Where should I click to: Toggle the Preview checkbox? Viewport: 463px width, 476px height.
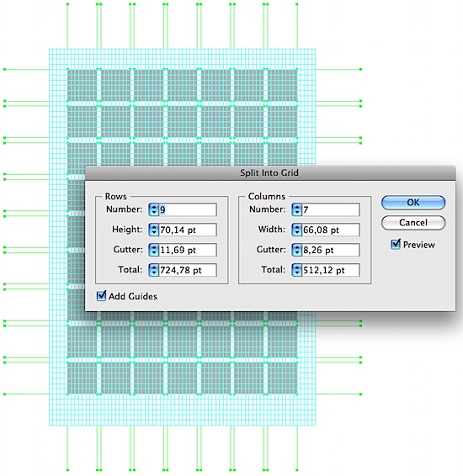[x=396, y=244]
